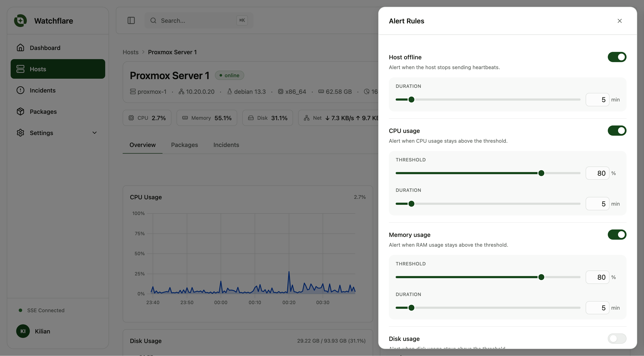The image size is (644, 356).
Task: Disable the Host offline alert toggle
Action: pos(617,57)
